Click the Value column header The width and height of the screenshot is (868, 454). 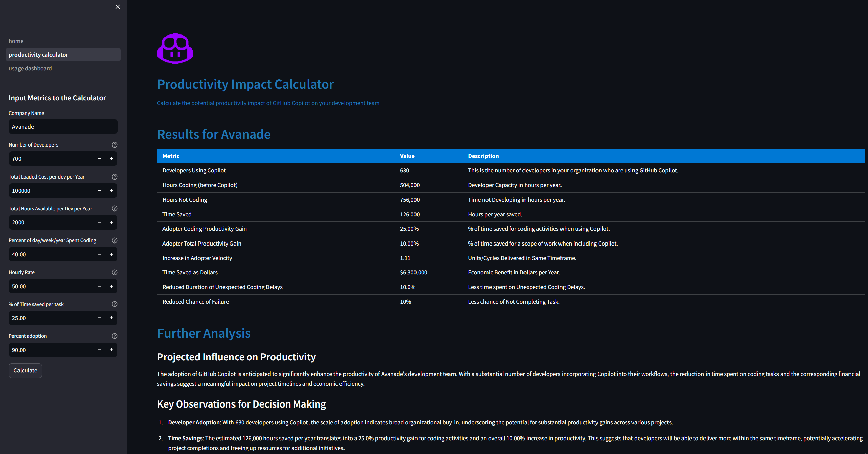point(429,156)
